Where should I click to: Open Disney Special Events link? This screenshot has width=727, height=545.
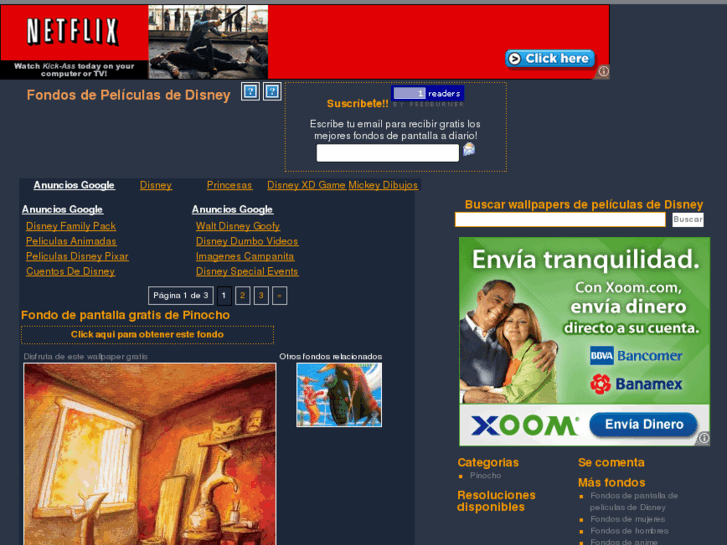point(247,271)
